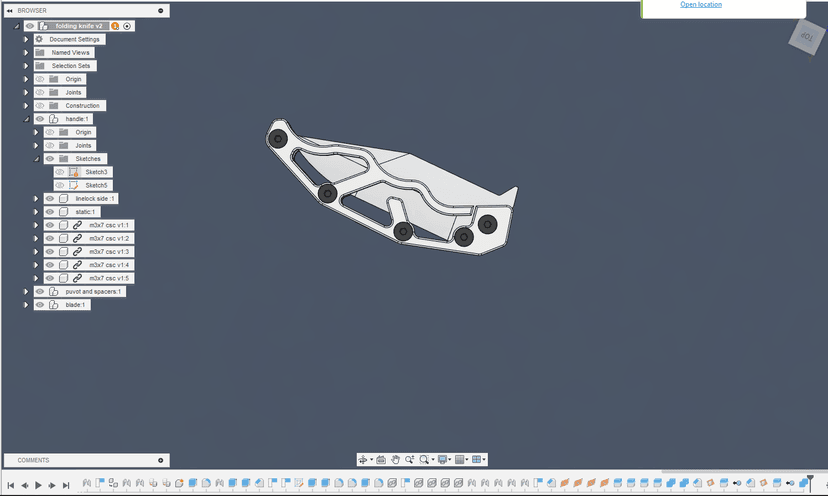Toggle visibility of linelock side component

(50, 199)
